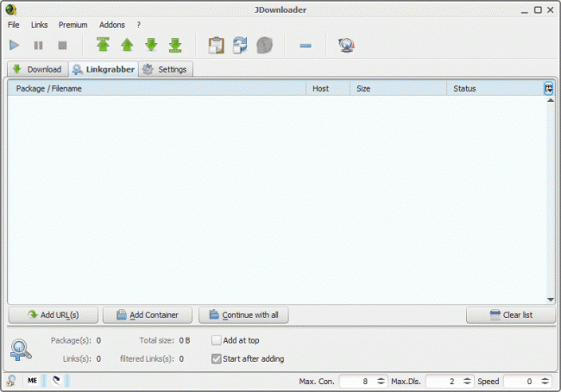Click the 'filtered Links(s):' label text
This screenshot has height=392, width=561.
(x=147, y=358)
